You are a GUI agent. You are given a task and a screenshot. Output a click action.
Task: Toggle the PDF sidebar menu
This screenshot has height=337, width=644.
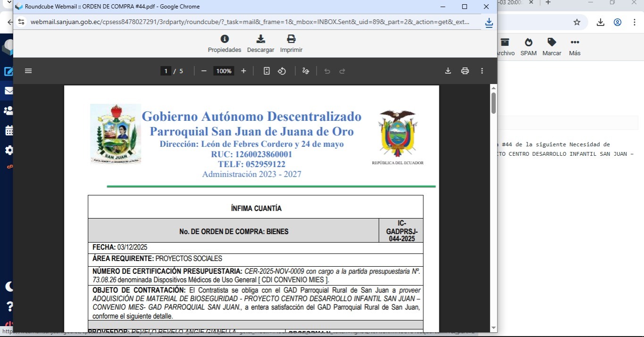[x=28, y=71]
